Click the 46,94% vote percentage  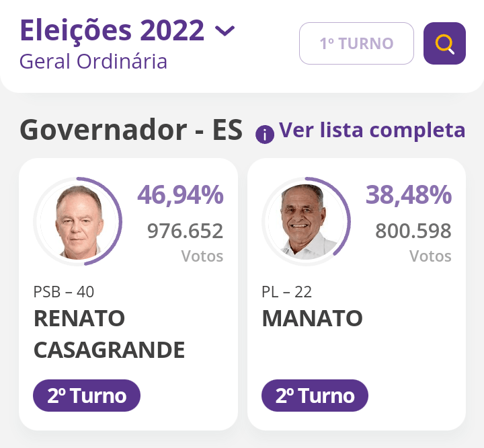(x=180, y=195)
